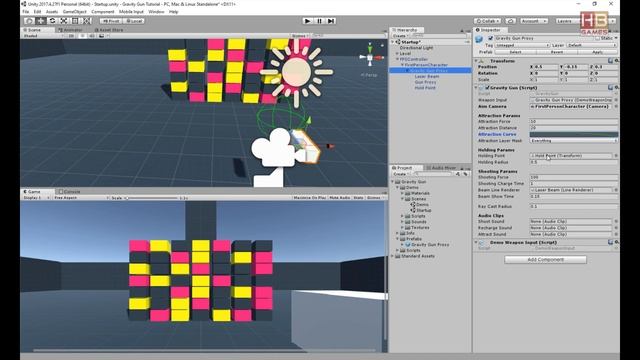Select the Rotate tool in the toolbar
640x360 pixels.
point(52,21)
